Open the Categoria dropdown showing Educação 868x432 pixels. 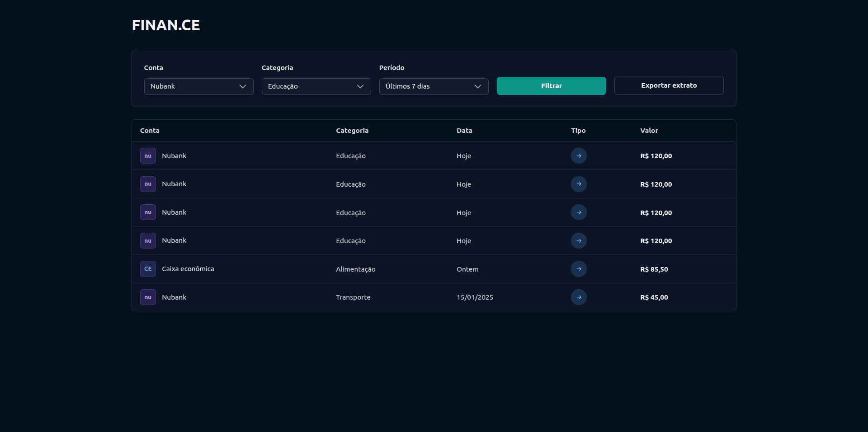coord(316,86)
